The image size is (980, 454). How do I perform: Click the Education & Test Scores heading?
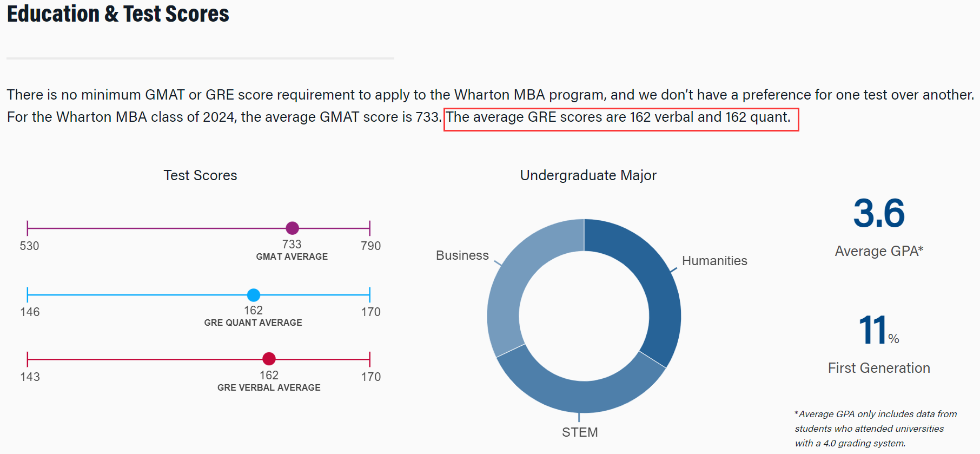click(118, 14)
